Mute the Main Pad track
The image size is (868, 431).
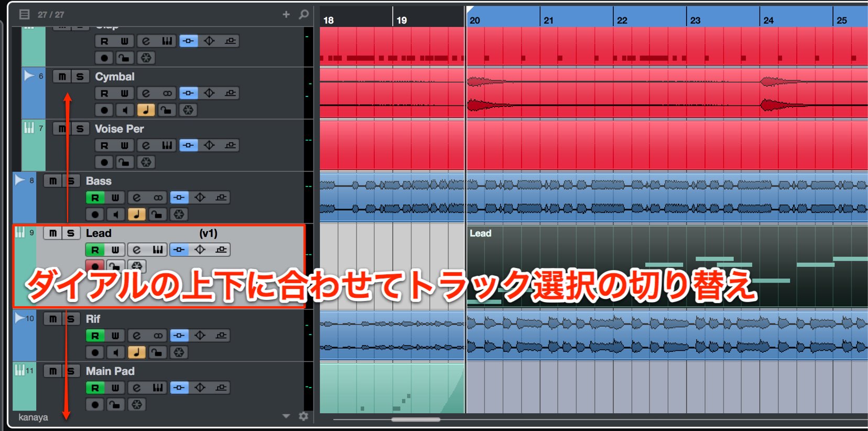coord(52,371)
